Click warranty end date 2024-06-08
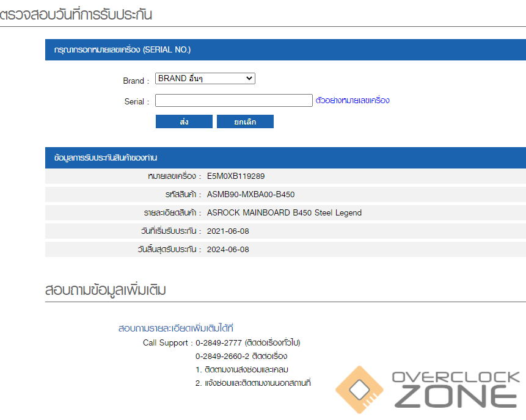The width and height of the screenshot is (526, 420). 228,250
